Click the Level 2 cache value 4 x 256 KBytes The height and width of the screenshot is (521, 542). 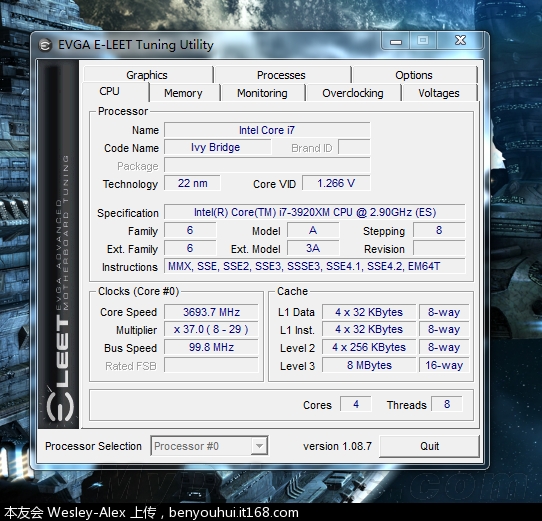click(x=369, y=347)
